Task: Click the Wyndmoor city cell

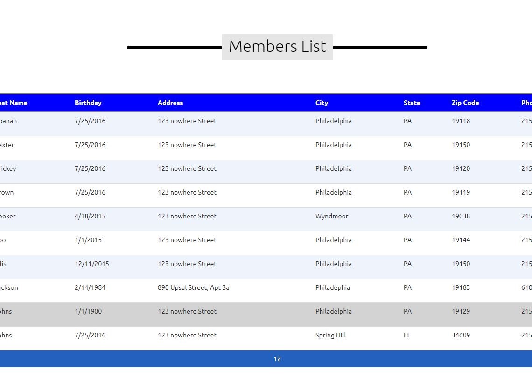Action: pyautogui.click(x=331, y=216)
